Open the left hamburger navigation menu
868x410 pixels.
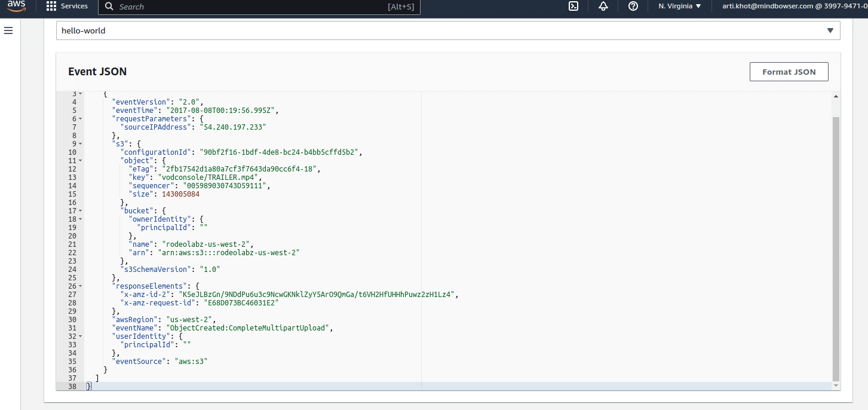[8, 30]
